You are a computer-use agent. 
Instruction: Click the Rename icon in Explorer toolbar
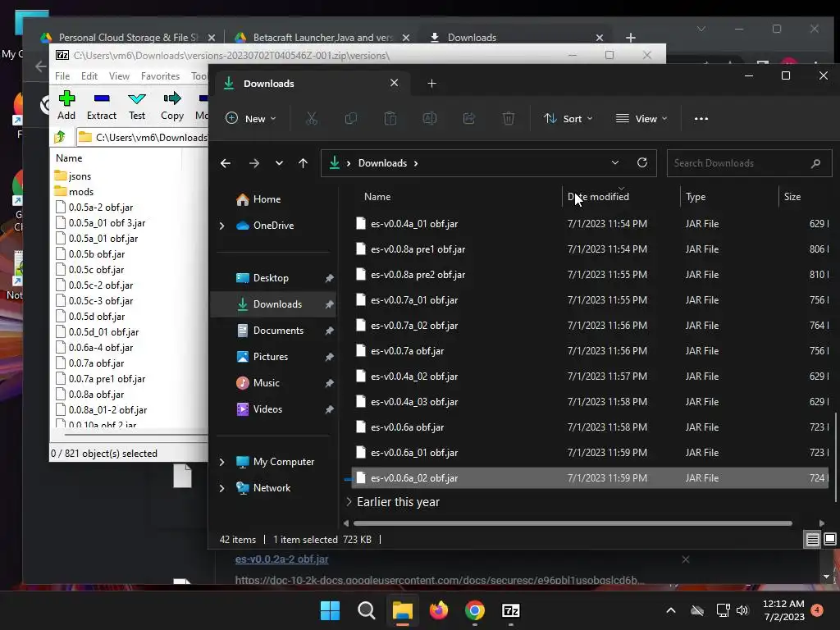(430, 118)
